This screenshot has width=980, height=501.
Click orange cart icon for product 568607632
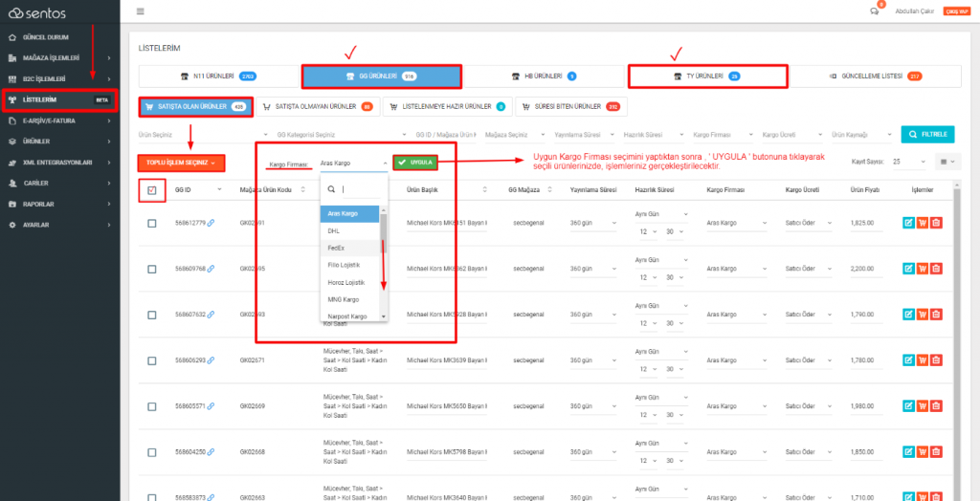point(922,315)
